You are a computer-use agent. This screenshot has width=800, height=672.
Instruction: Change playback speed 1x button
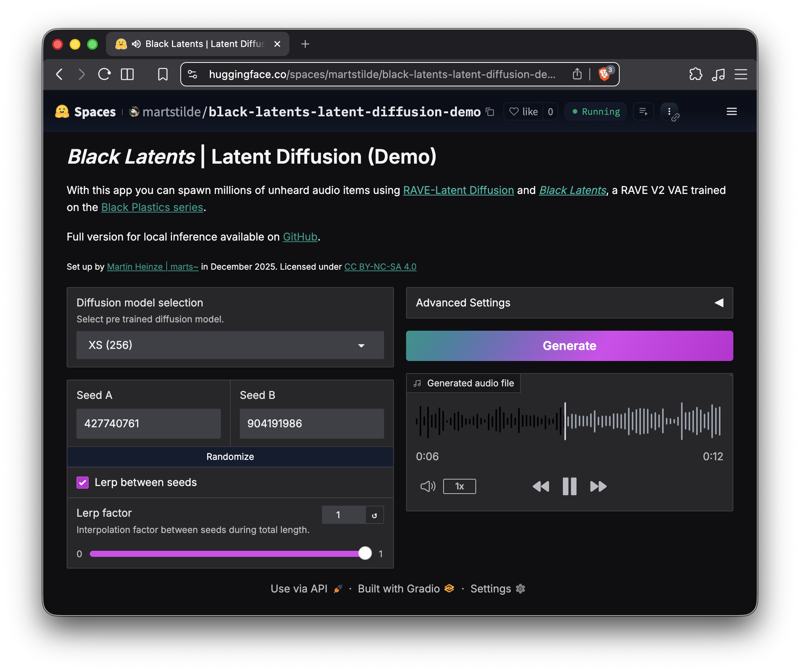click(x=459, y=486)
